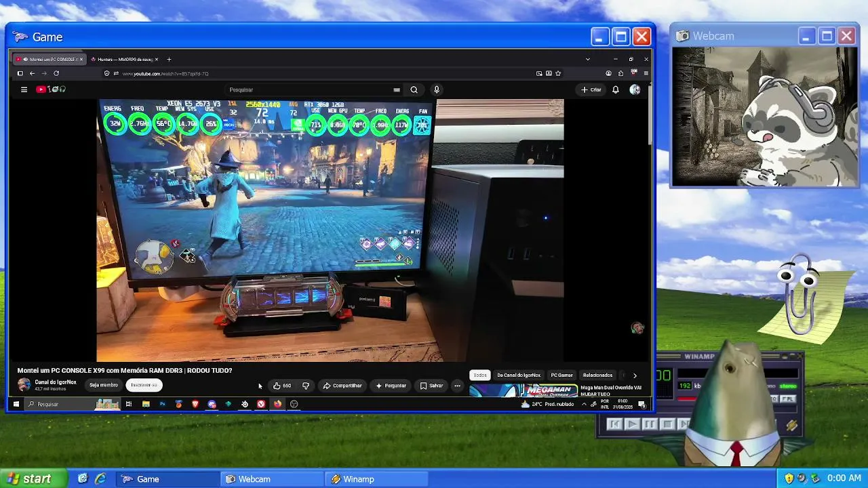Select the PC Gamer filter chip
Viewport: 868px width, 488px height.
coord(561,375)
